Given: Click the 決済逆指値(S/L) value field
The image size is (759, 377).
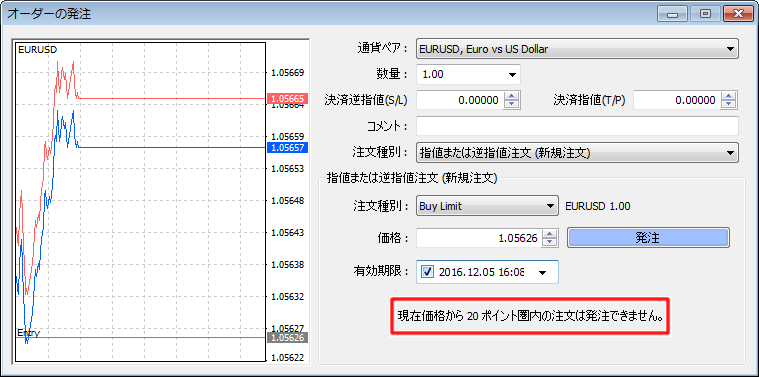Looking at the screenshot, I should coord(459,100).
